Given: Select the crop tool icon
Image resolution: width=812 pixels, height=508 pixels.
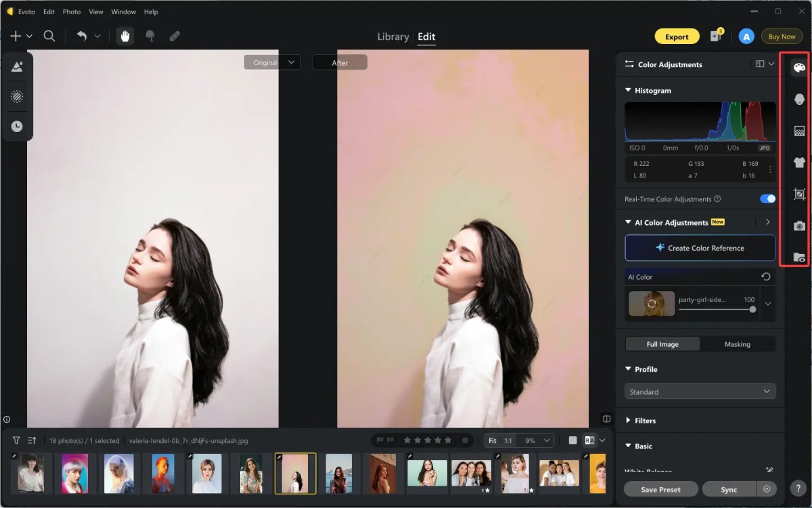Looking at the screenshot, I should pyautogui.click(x=798, y=194).
